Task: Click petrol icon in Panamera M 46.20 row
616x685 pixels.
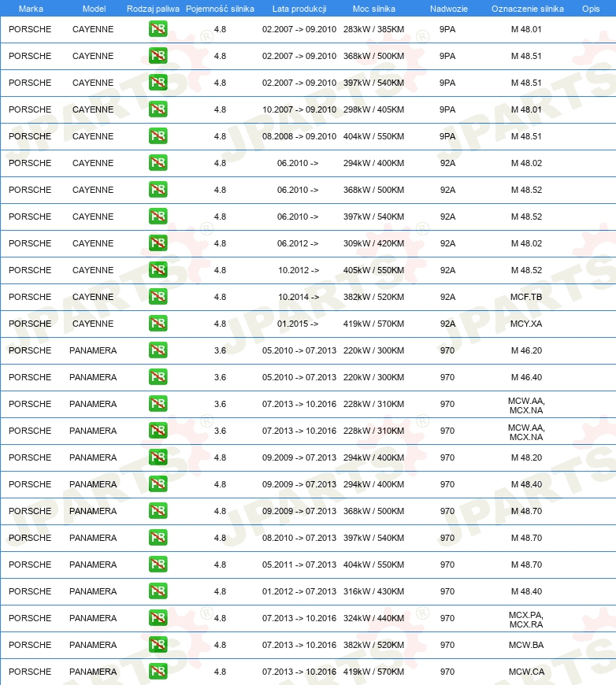Action: (158, 350)
